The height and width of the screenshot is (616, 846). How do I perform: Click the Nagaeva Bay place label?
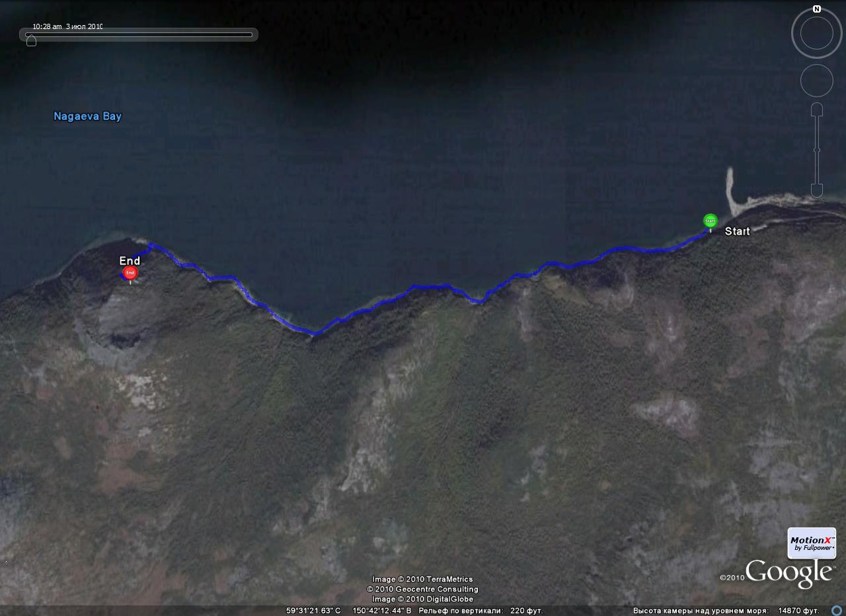87,116
